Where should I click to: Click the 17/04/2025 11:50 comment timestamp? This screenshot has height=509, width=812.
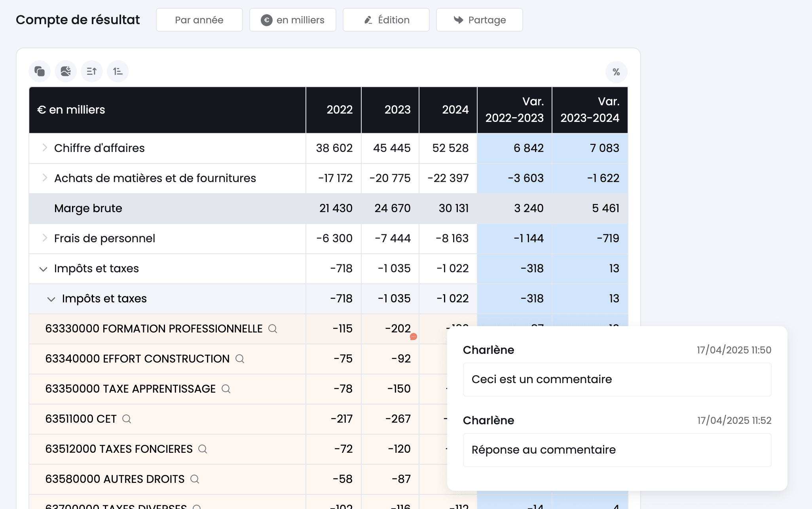pyautogui.click(x=734, y=350)
